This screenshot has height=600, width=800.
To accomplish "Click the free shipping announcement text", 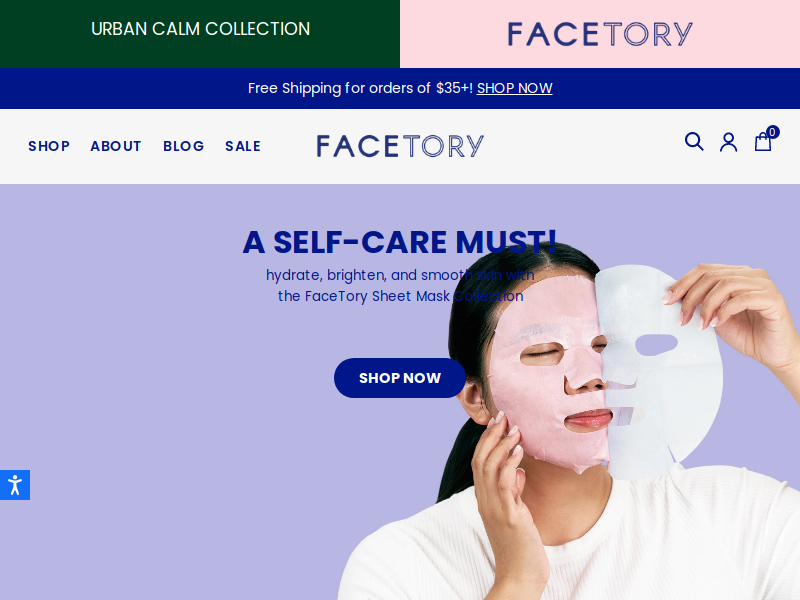I will coord(361,88).
